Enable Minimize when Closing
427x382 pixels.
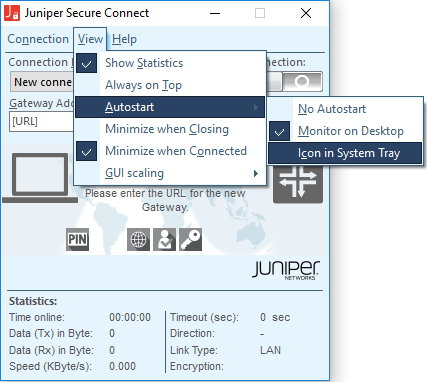pyautogui.click(x=170, y=129)
